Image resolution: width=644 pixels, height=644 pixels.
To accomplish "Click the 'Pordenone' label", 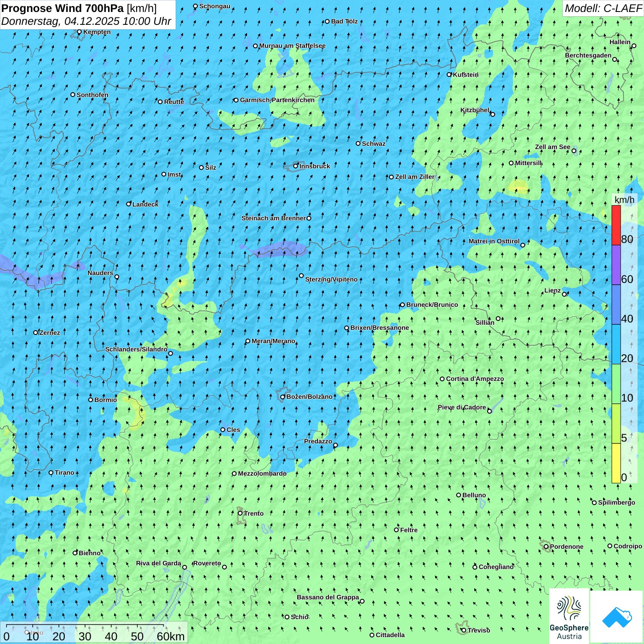I will click(567, 546).
